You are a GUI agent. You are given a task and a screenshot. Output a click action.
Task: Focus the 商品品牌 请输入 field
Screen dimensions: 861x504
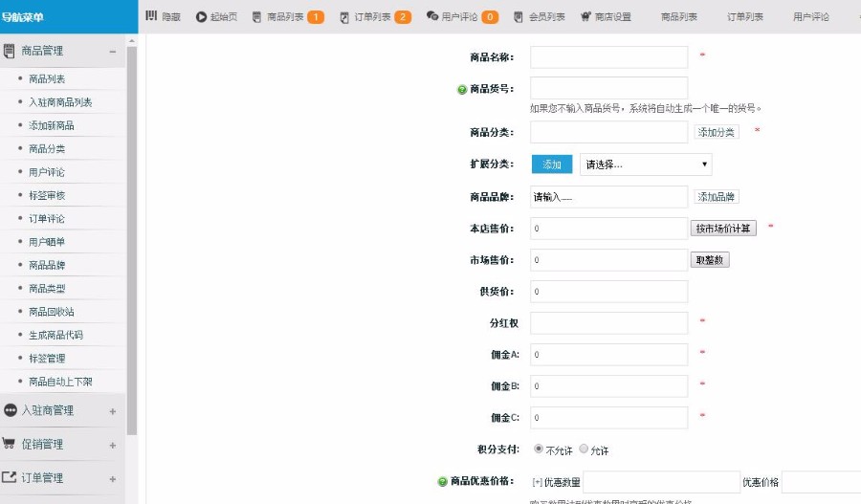[608, 197]
